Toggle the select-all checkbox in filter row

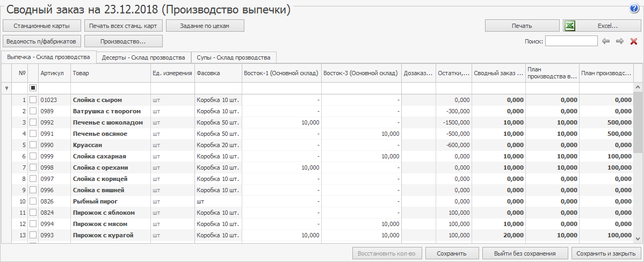(33, 88)
